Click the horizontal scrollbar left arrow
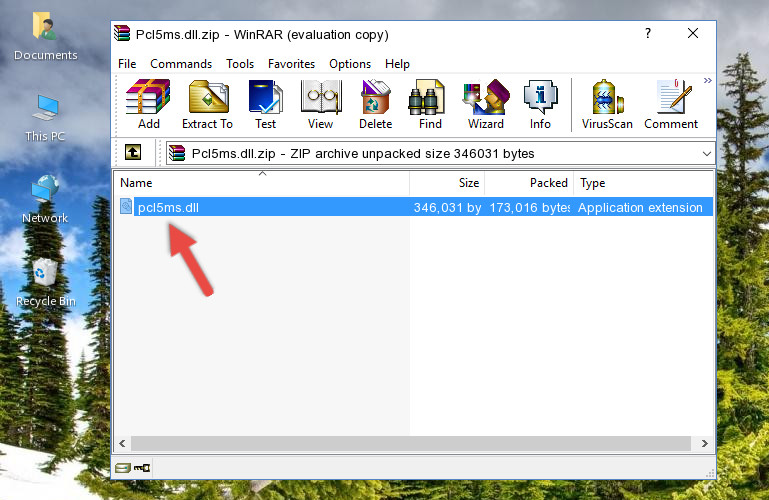Viewport: 769px width, 500px height. [123, 444]
